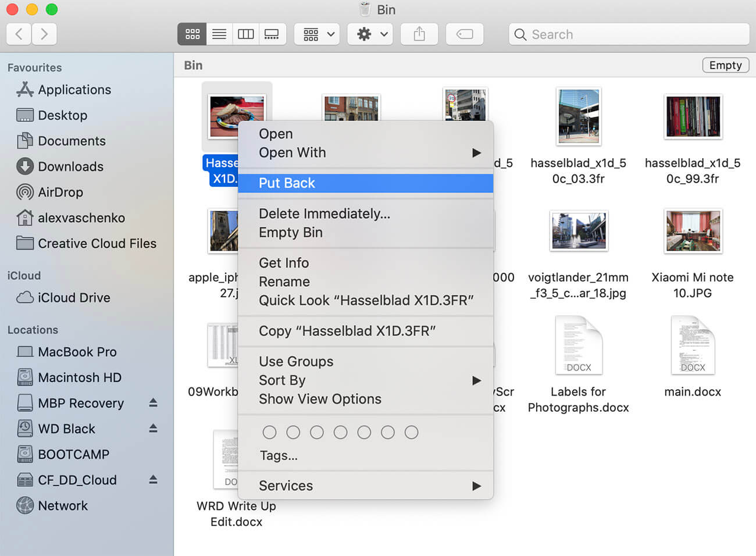
Task: Open the group-by arrangement dropdown
Action: tap(317, 34)
